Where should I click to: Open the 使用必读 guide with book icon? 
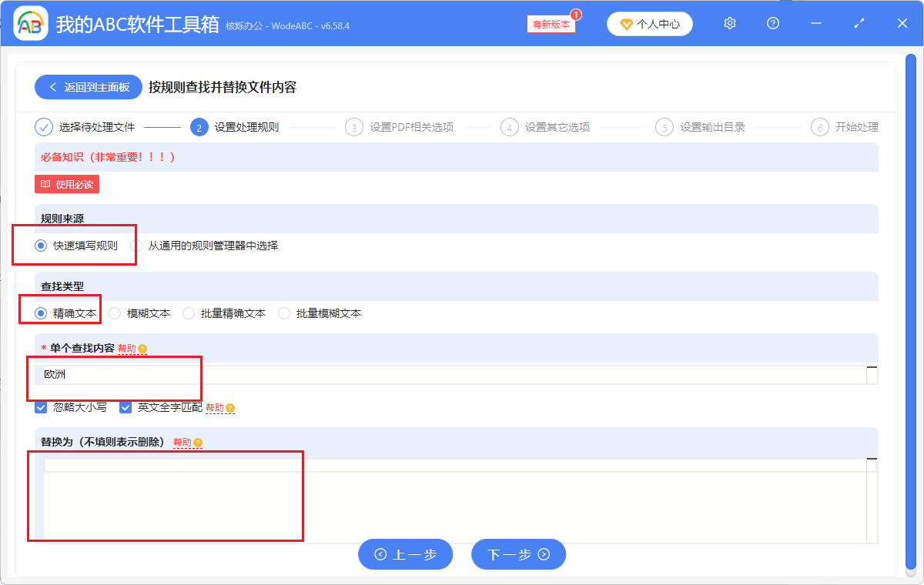66,184
